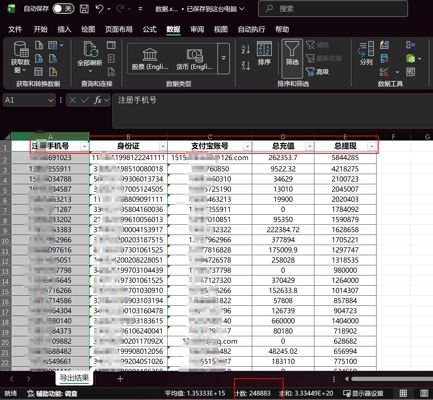Click the Flash Fill icon

tap(384, 45)
